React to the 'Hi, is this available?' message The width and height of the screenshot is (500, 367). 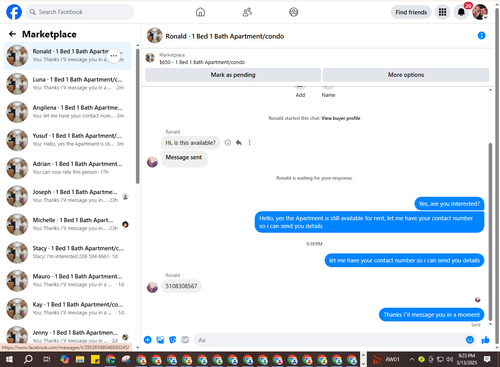tap(228, 143)
